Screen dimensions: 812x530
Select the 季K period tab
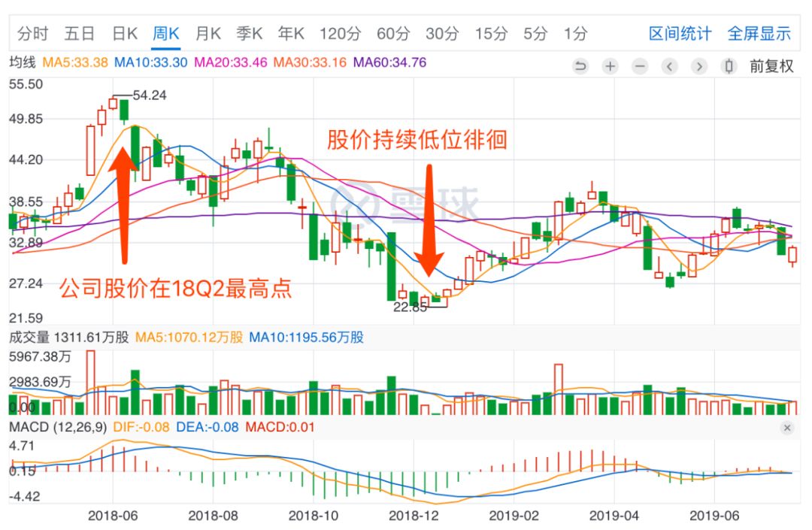(249, 34)
